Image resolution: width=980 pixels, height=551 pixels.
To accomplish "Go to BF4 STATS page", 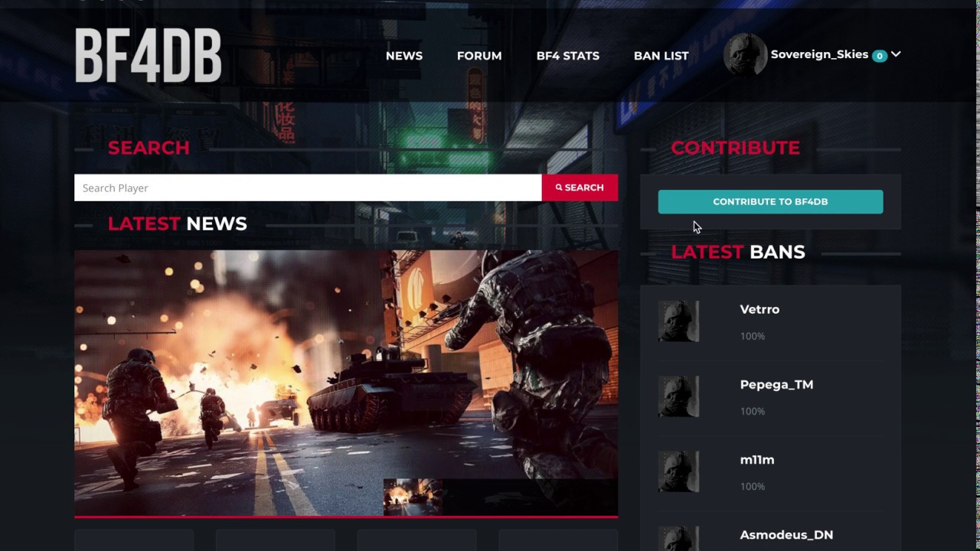I will (567, 56).
